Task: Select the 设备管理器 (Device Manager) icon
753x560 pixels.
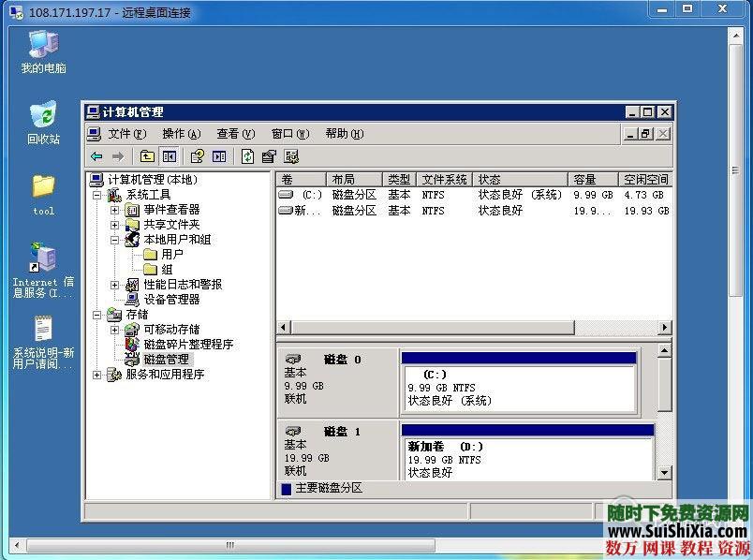Action: [131, 299]
